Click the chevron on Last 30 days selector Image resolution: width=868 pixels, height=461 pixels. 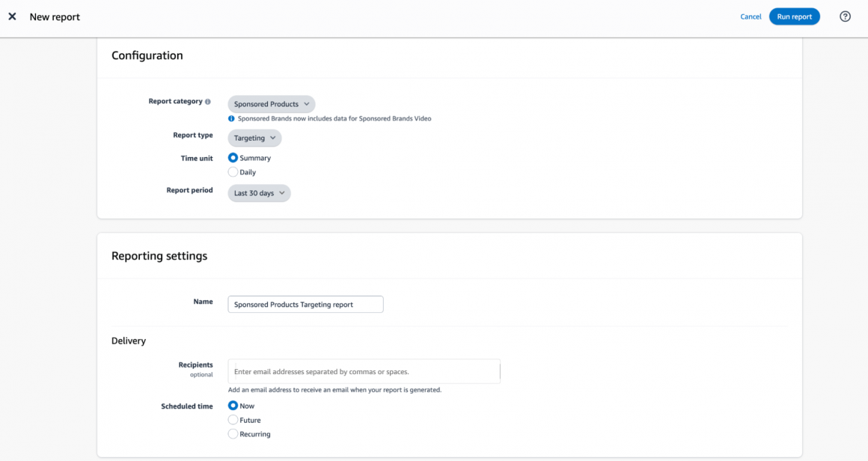(281, 193)
